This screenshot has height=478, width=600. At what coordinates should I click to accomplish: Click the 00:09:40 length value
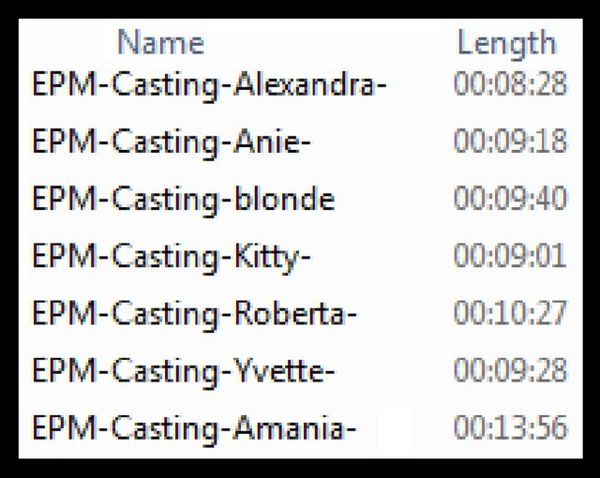tap(510, 198)
